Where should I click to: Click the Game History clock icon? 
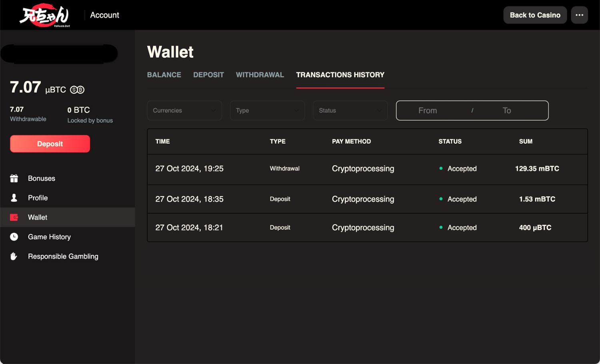[x=14, y=237]
